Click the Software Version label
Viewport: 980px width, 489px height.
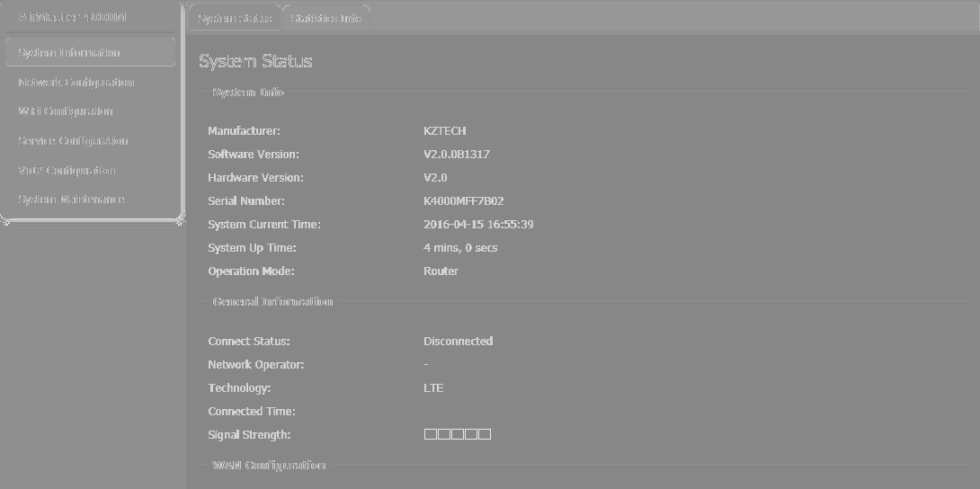point(254,155)
